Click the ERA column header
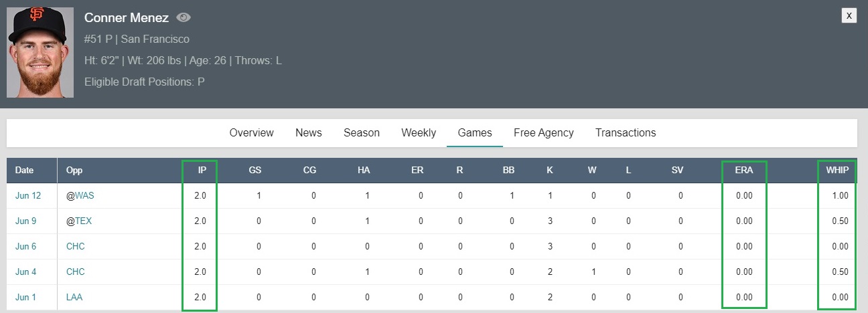868x313 pixels. [x=743, y=171]
